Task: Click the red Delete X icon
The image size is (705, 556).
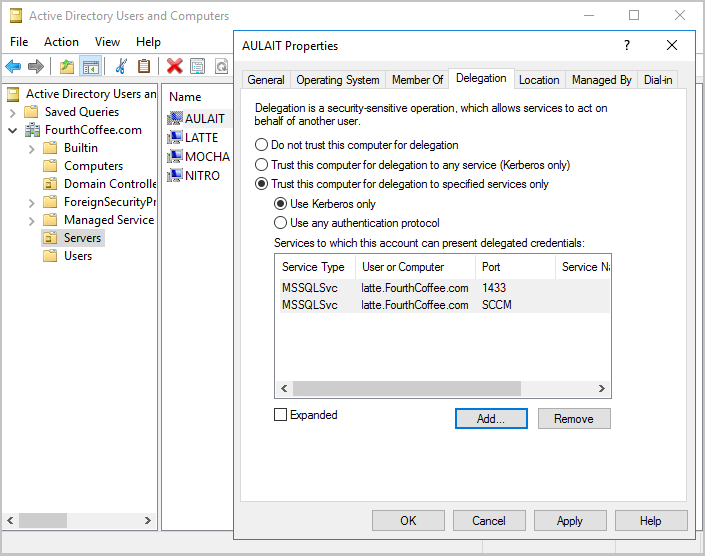Action: pos(174,67)
